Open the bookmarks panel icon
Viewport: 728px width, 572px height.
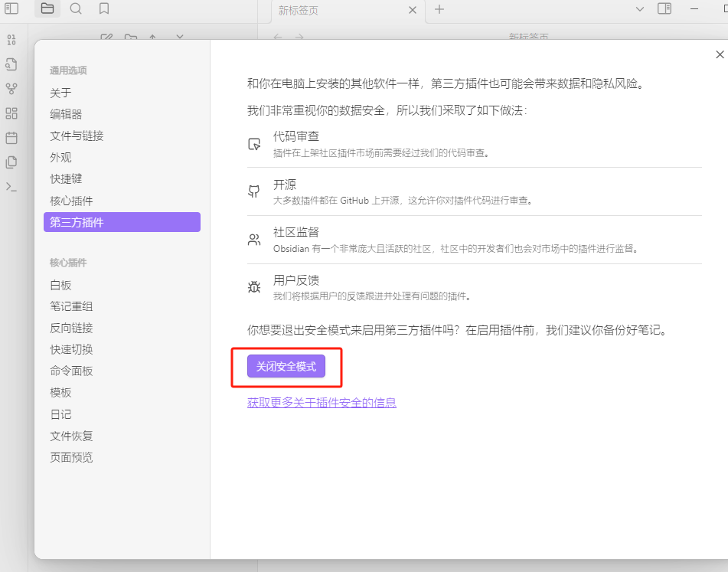(x=104, y=9)
